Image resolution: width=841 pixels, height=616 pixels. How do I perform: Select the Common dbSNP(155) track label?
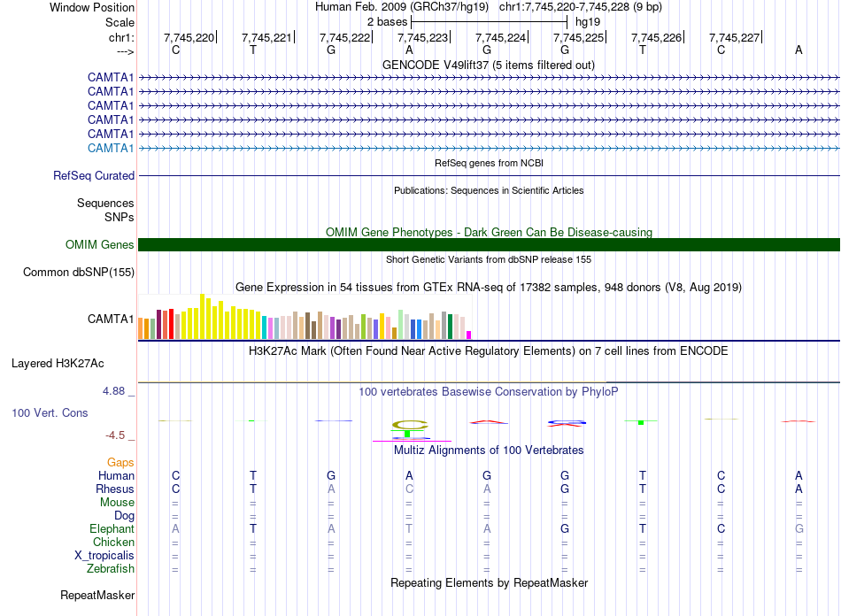[x=78, y=273]
